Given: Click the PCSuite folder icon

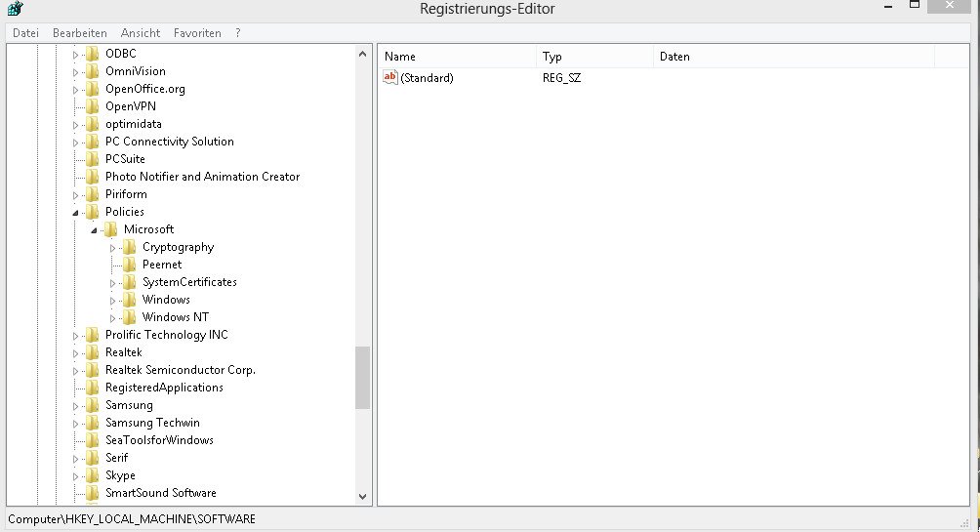Looking at the screenshot, I should pyautogui.click(x=93, y=159).
